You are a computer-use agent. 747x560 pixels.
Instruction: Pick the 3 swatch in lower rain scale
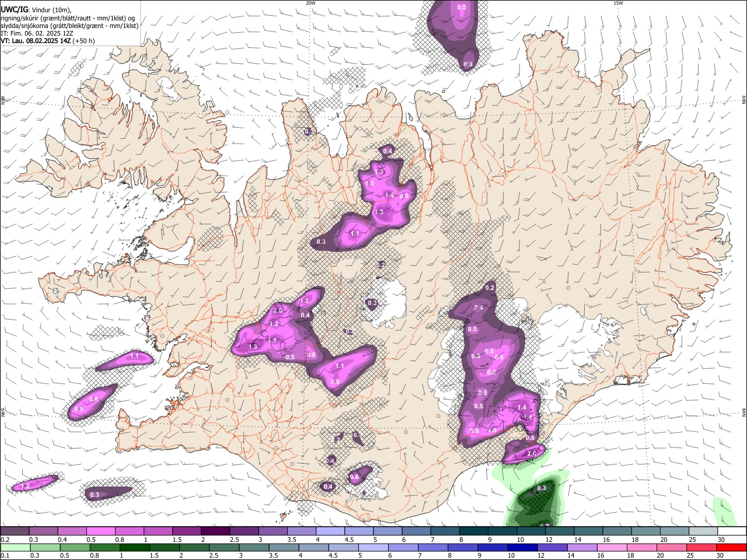[254, 547]
